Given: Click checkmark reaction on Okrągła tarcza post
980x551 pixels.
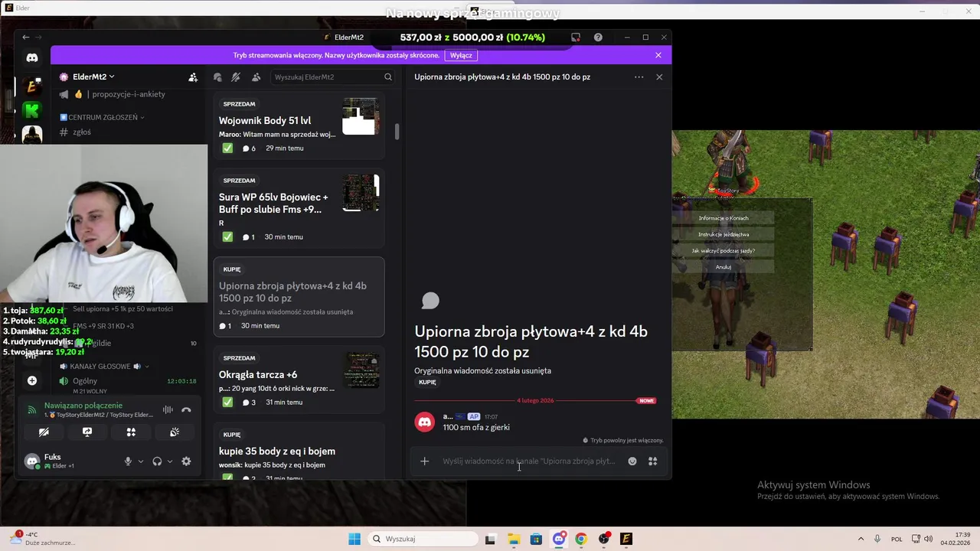Looking at the screenshot, I should [227, 403].
